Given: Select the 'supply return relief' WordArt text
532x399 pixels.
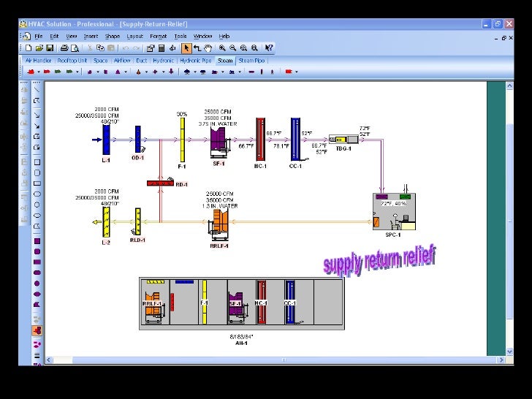Looking at the screenshot, I should click(x=379, y=259).
